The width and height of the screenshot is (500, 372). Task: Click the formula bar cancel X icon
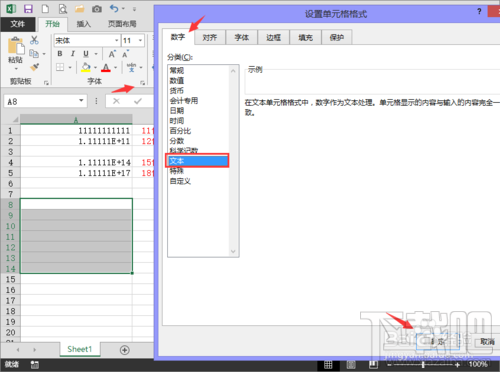[116, 101]
